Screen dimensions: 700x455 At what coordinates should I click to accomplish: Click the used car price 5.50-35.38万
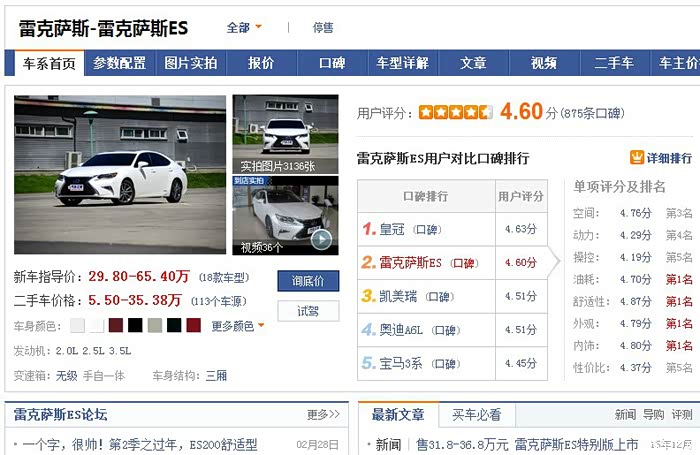pyautogui.click(x=135, y=300)
